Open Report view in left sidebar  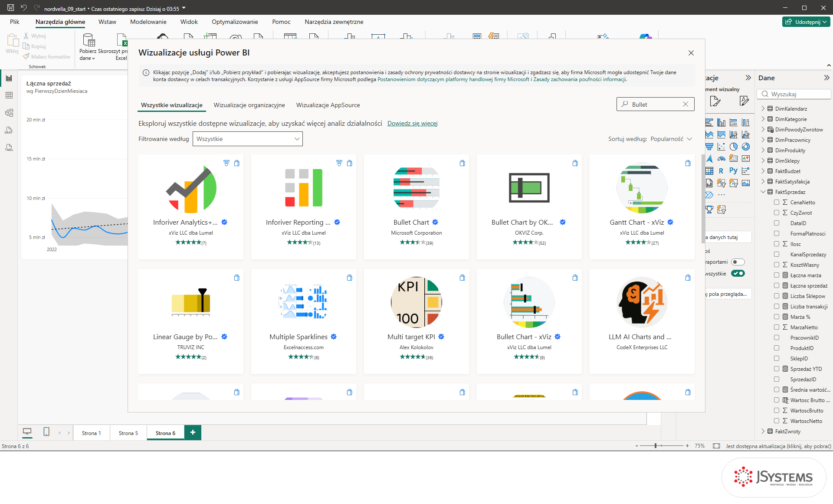click(9, 78)
